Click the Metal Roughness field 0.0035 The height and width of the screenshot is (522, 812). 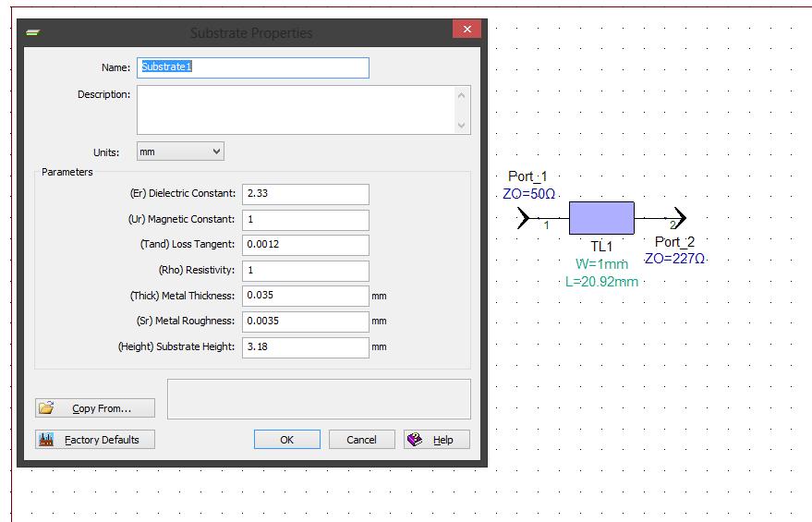click(x=306, y=322)
